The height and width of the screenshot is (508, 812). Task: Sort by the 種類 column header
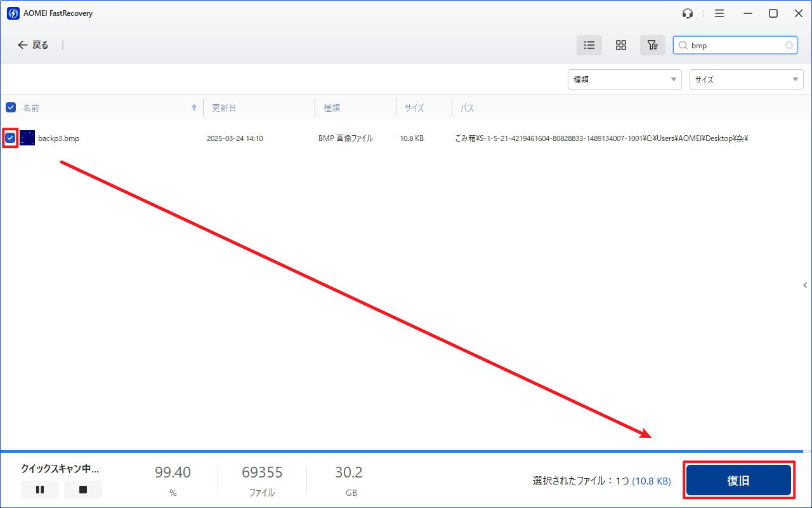tap(332, 108)
